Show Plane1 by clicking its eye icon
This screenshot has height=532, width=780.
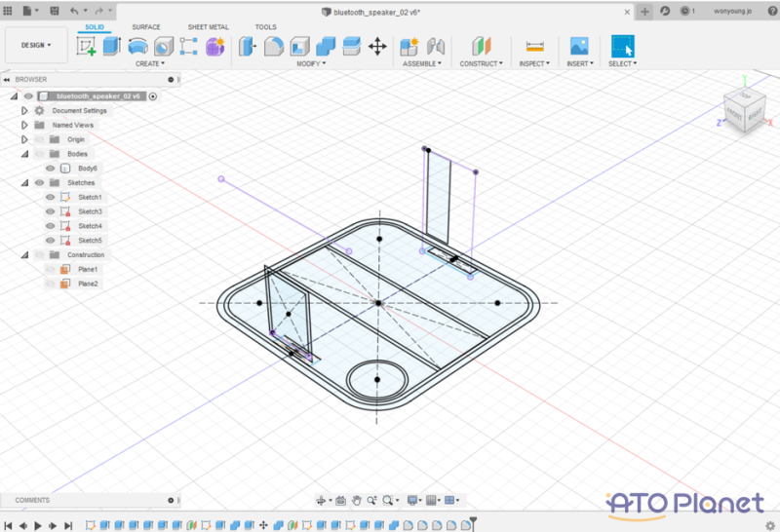click(x=50, y=269)
